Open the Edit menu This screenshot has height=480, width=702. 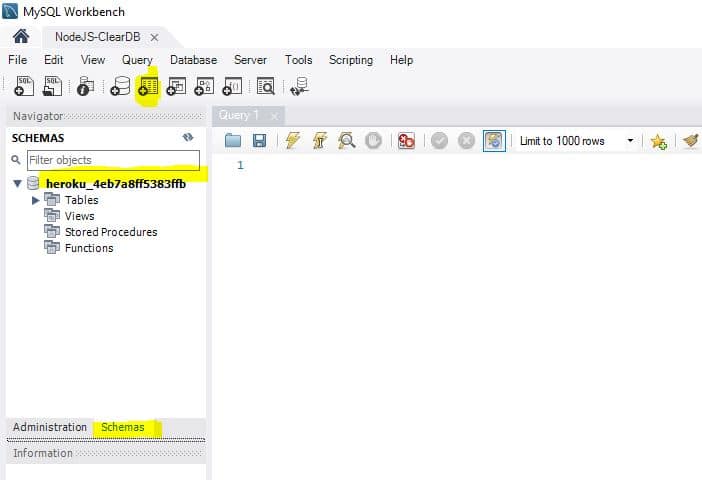(x=54, y=60)
